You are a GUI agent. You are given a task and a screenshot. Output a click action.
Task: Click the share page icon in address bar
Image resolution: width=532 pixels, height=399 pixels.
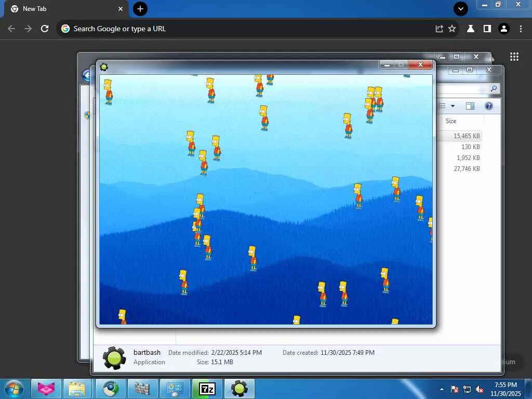439,29
